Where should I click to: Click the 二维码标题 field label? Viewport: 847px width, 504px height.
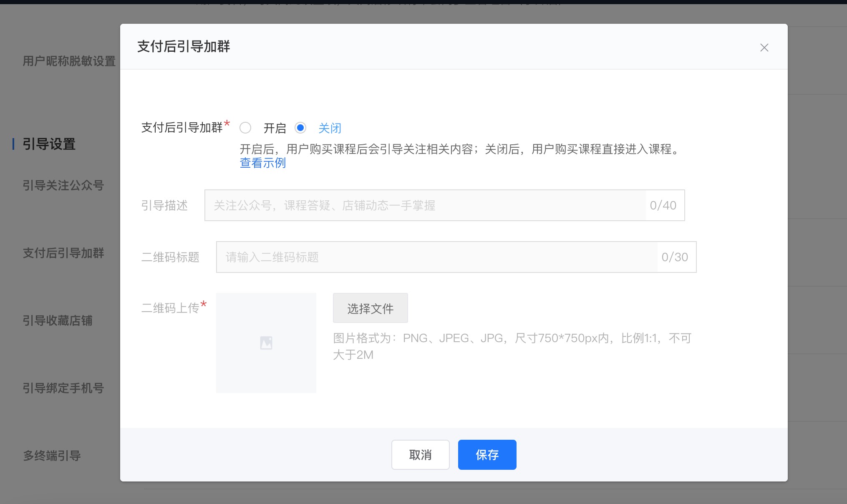pos(171,257)
